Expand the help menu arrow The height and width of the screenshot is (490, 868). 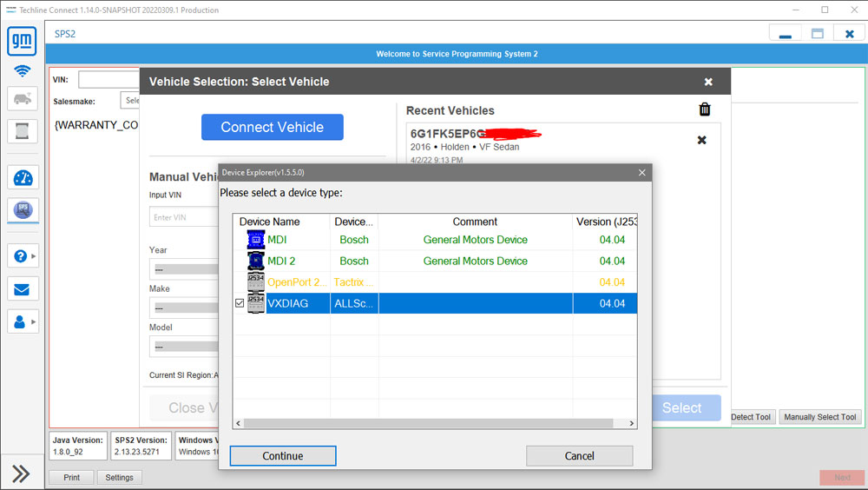[x=34, y=256]
